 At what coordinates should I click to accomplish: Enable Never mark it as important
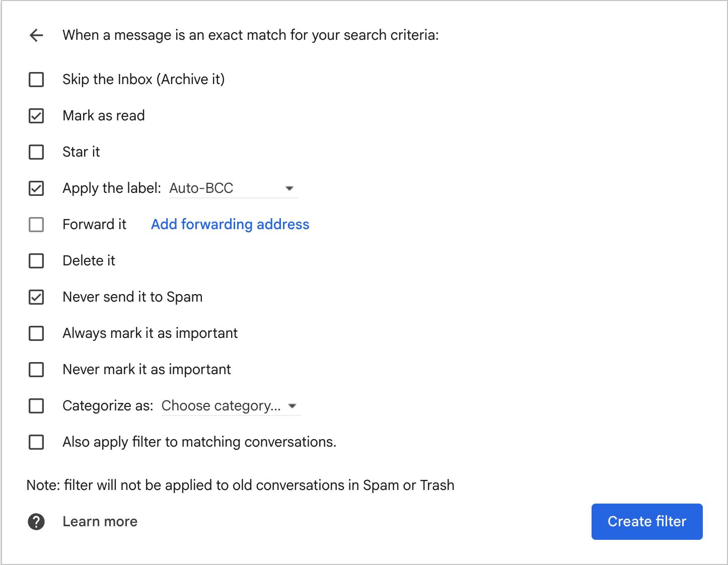[36, 370]
